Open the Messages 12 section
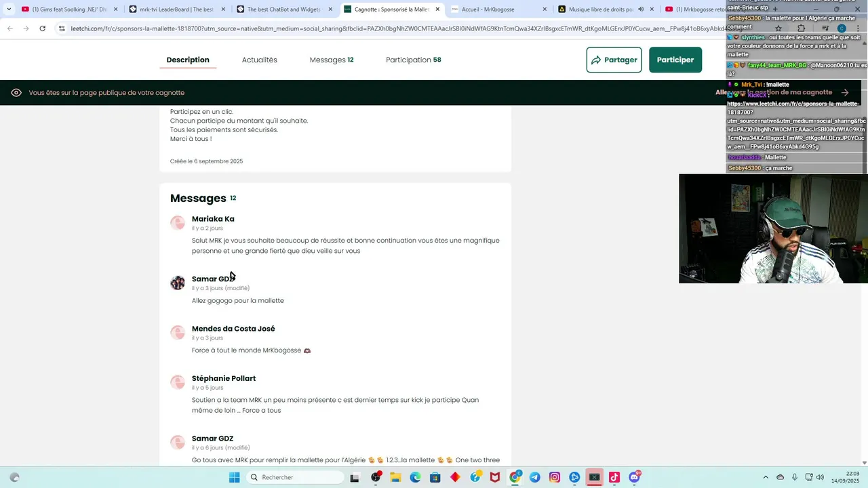Image resolution: width=868 pixels, height=488 pixels. [x=332, y=60]
